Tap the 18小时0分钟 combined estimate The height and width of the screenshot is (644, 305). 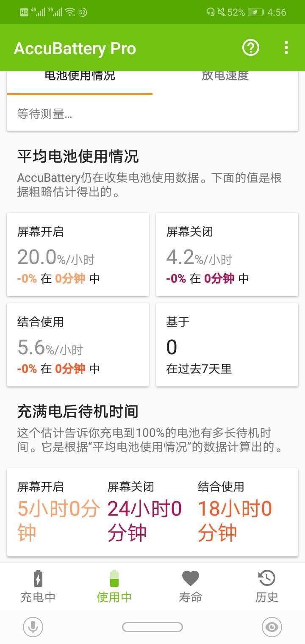tap(235, 521)
